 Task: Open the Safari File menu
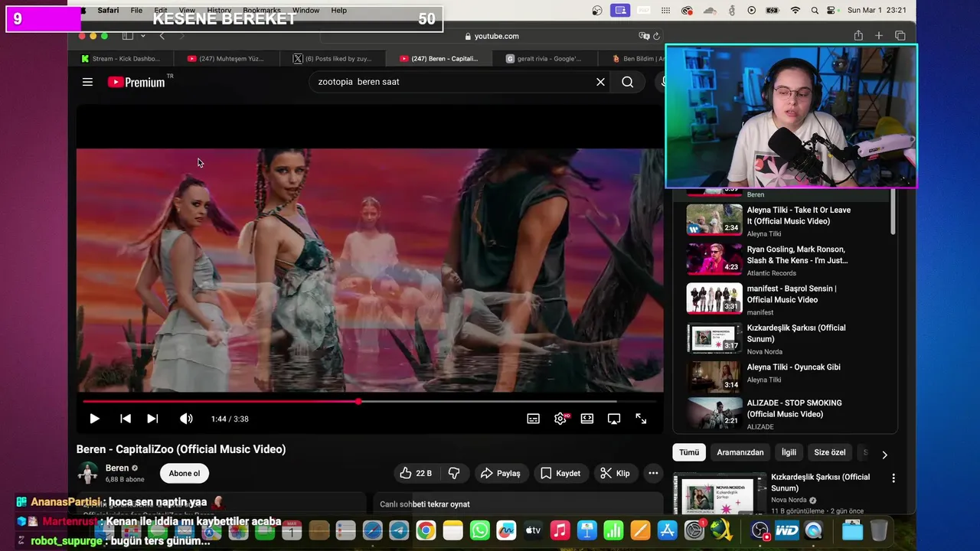click(136, 10)
